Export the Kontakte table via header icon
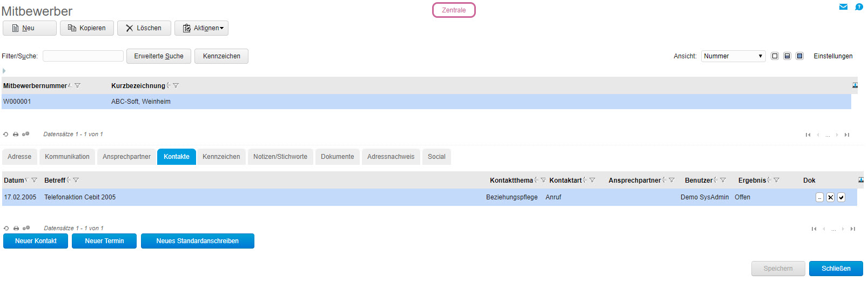Viewport: 868px width, 281px height. coord(861,180)
